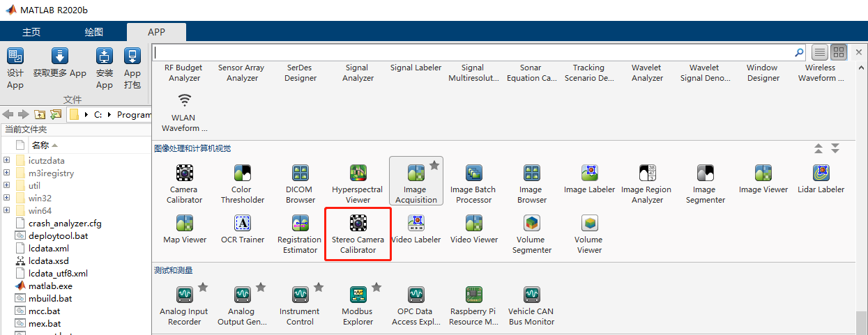Launch OCR Trainer app
Viewport: 868px width, 335px height.
242,228
